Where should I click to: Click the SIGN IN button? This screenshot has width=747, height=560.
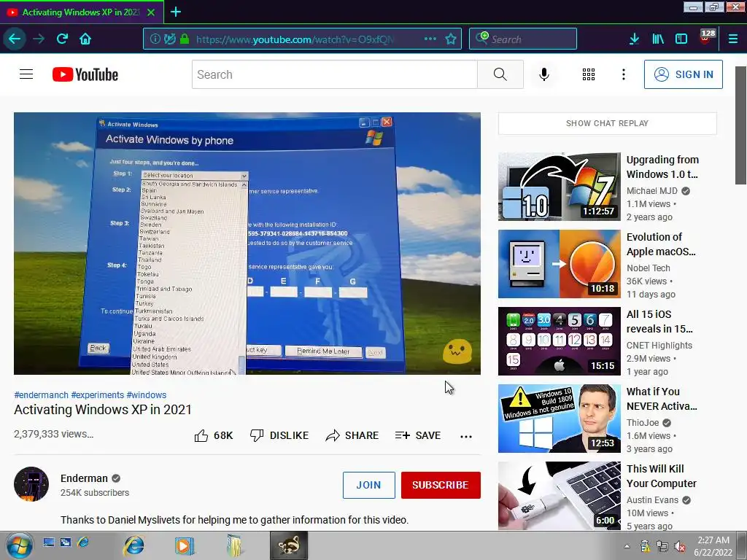[x=683, y=74]
